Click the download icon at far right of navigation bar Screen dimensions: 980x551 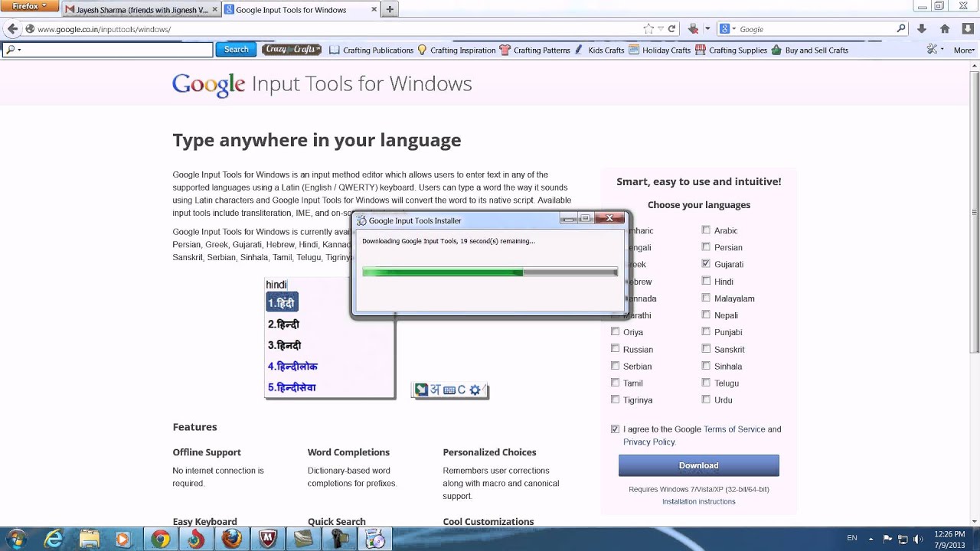(967, 29)
